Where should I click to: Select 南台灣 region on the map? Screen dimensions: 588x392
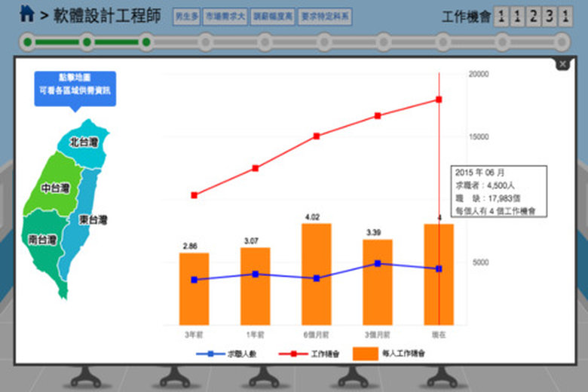(x=42, y=240)
